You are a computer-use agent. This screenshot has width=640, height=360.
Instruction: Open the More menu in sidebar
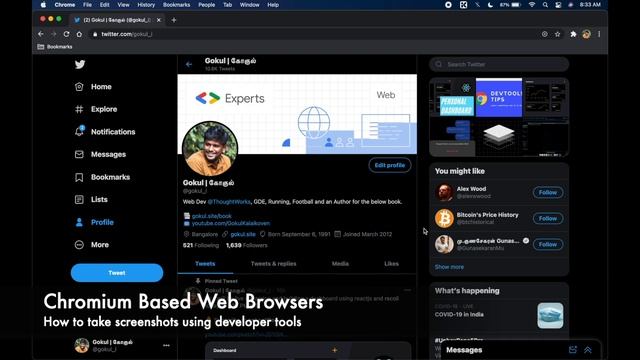[92, 244]
